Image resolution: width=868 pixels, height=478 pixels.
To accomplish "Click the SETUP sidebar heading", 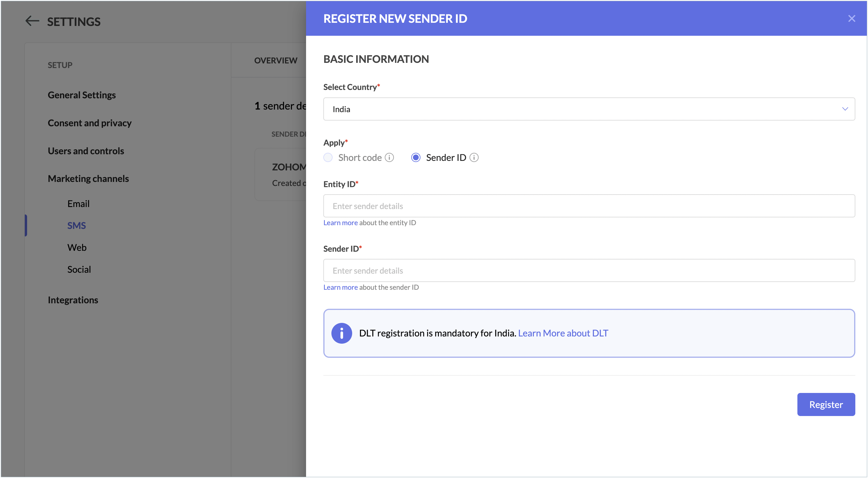I will [x=60, y=65].
